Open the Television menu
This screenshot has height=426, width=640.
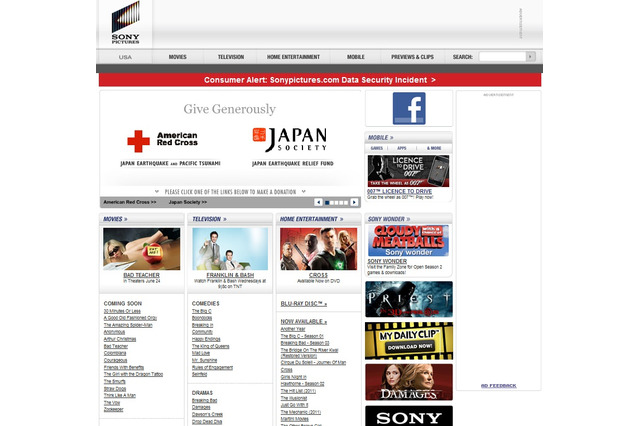tap(231, 57)
